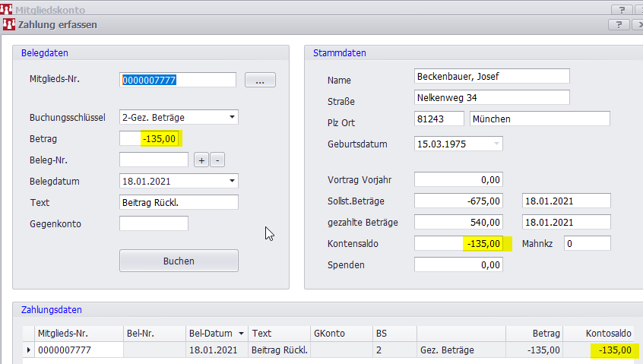Image resolution: width=643 pixels, height=364 pixels.
Task: Focus the Gegenkonto text field
Action: pyautogui.click(x=154, y=223)
